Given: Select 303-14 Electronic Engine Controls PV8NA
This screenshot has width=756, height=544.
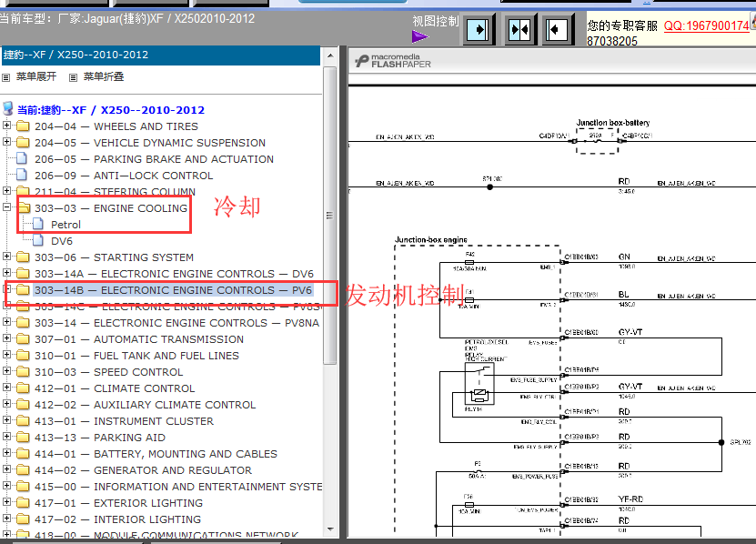Looking at the screenshot, I should [177, 323].
